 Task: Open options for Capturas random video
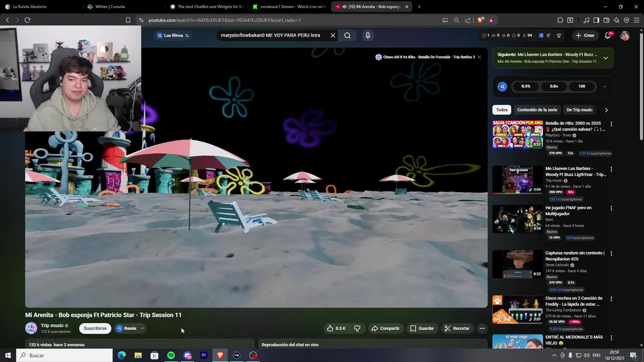[611, 253]
